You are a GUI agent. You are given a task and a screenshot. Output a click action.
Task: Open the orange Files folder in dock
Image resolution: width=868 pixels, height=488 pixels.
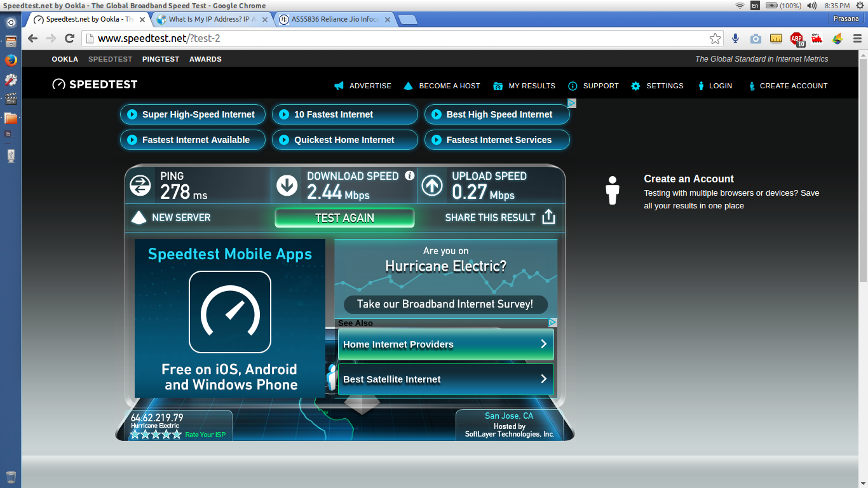tap(11, 118)
